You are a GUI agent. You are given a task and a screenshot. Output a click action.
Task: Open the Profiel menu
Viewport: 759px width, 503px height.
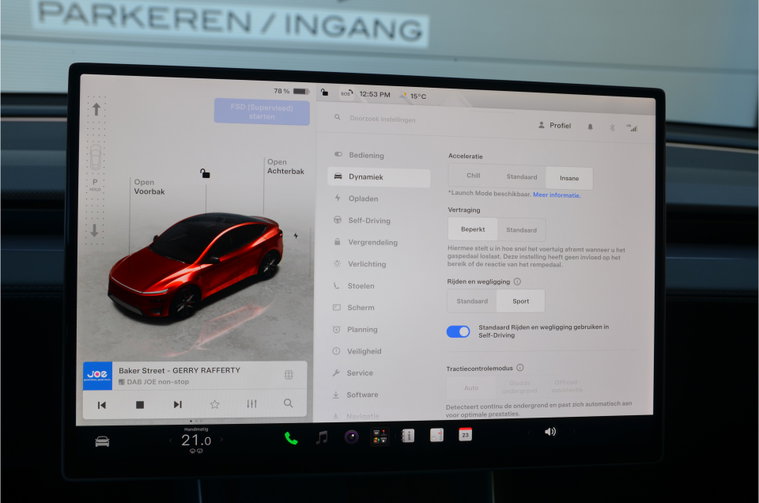[555, 125]
